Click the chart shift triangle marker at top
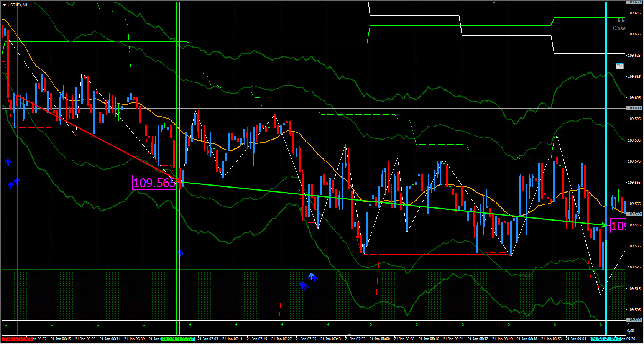The image size is (644, 344). [494, 3]
